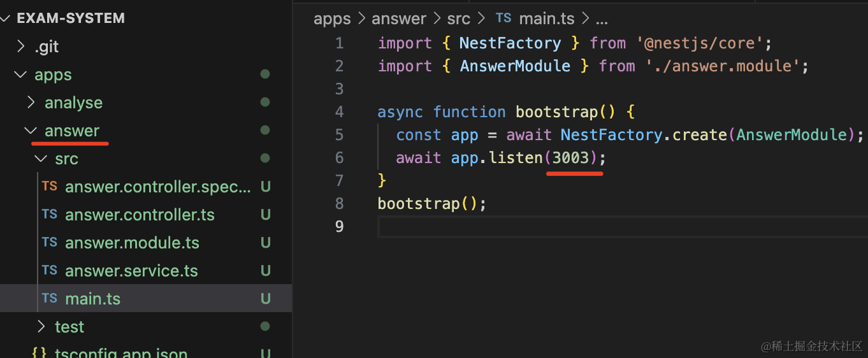Screen dimensions: 868x358
Task: Click the src breadcrumb segment
Action: tap(458, 18)
